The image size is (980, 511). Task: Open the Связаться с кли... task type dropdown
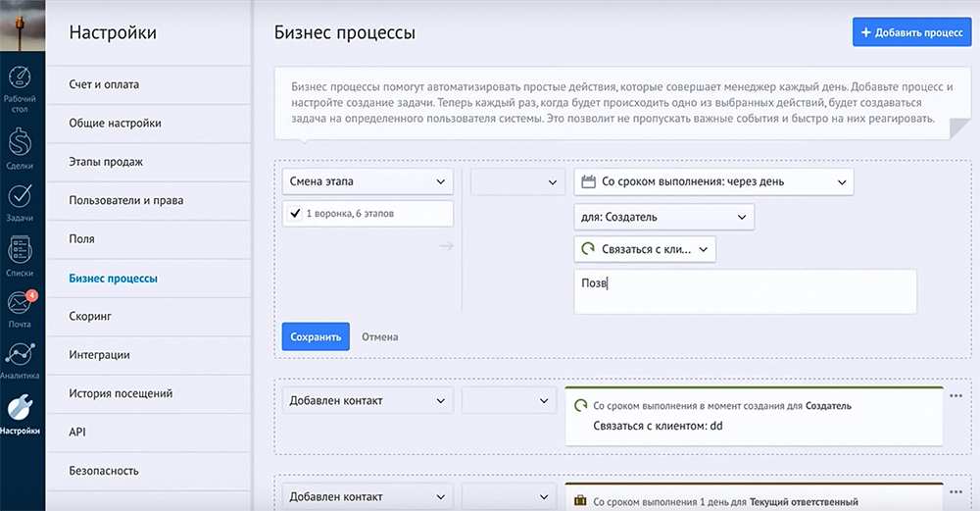pyautogui.click(x=645, y=249)
